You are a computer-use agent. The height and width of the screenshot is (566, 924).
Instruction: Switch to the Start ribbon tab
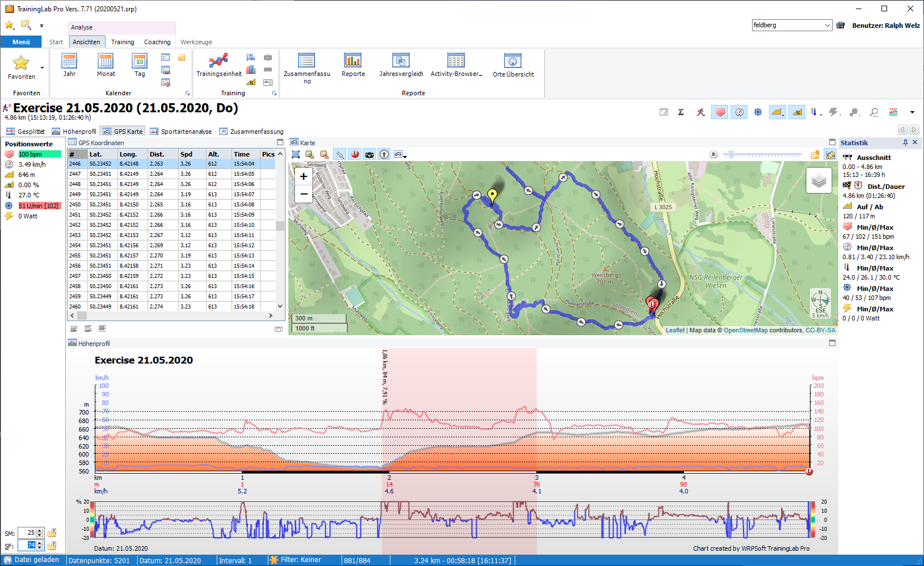56,42
